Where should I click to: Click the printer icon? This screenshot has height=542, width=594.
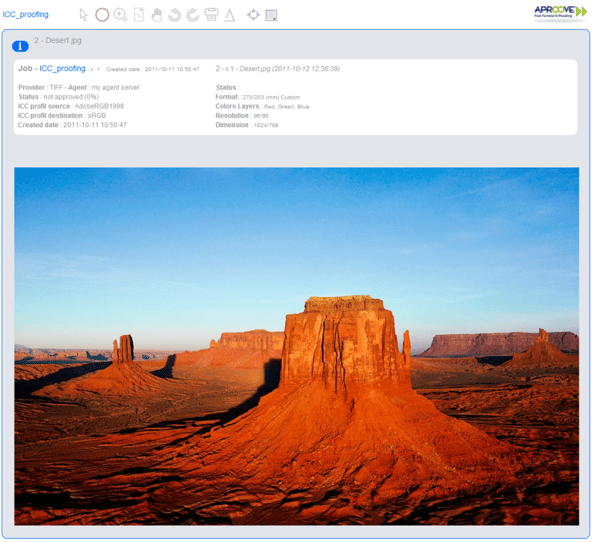pos(211,15)
